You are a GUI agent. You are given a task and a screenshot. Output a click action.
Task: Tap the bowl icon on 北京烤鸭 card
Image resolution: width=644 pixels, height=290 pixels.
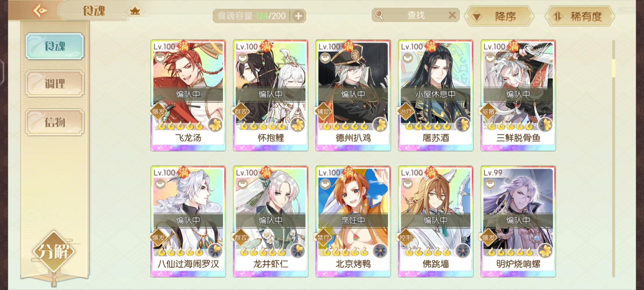pos(325,184)
